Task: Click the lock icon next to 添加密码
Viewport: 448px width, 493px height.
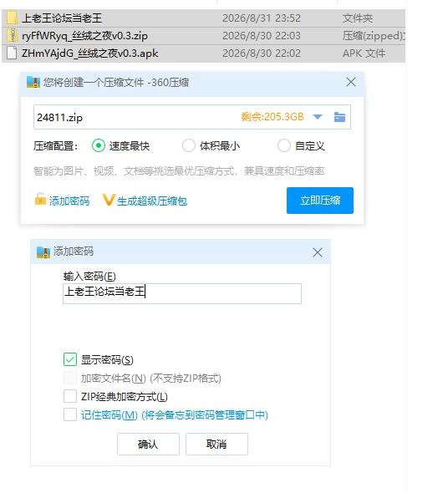Action: [40, 200]
